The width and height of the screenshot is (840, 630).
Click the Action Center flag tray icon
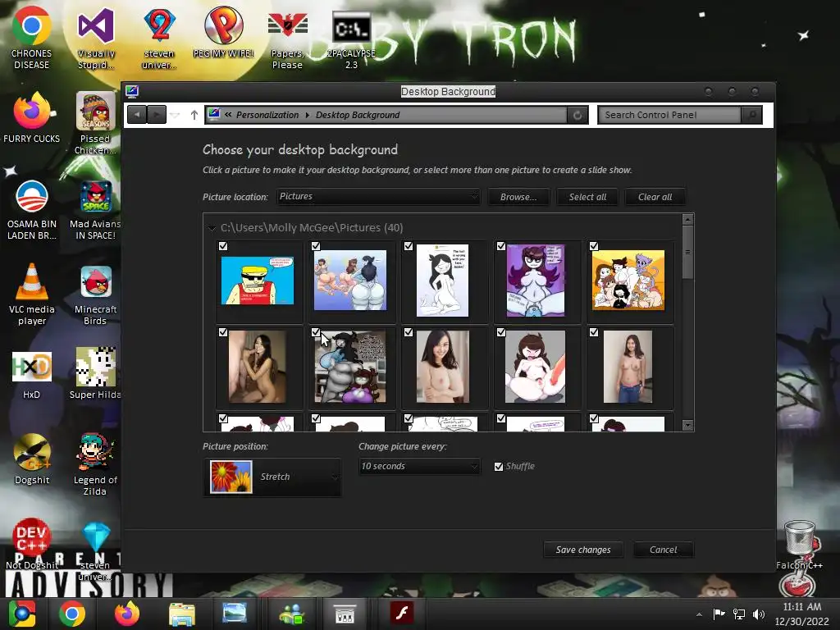coord(719,614)
